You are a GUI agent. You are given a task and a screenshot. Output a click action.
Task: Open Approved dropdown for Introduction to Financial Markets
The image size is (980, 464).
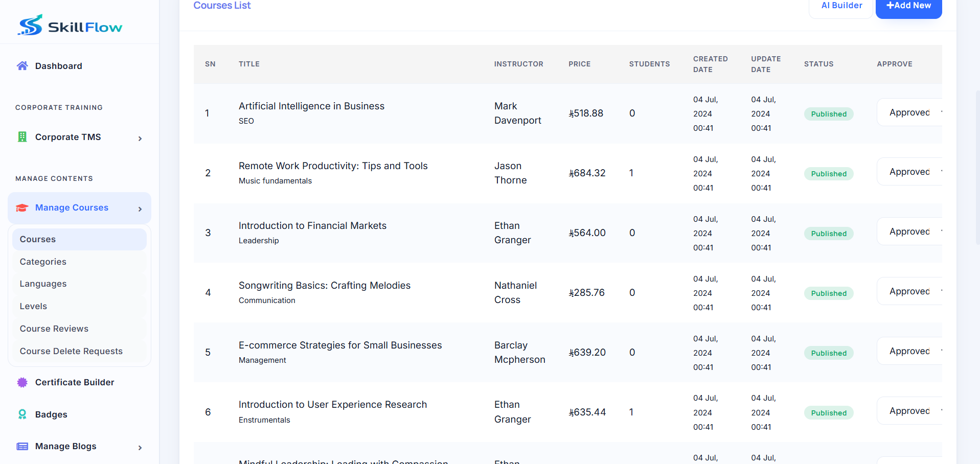coord(909,231)
